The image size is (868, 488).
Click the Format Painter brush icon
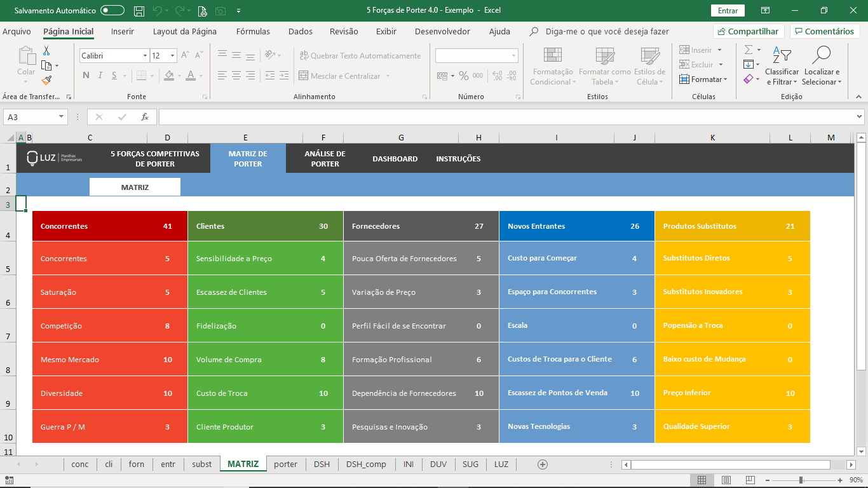click(46, 80)
